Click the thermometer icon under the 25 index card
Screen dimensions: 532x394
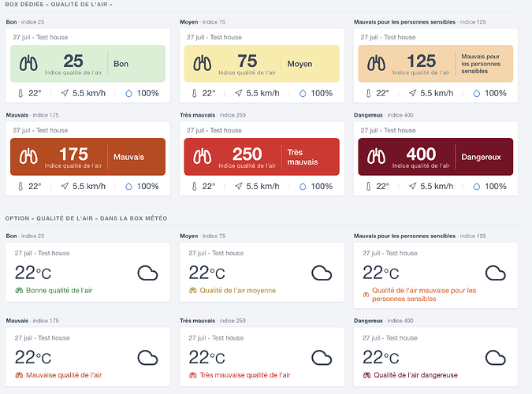point(20,93)
